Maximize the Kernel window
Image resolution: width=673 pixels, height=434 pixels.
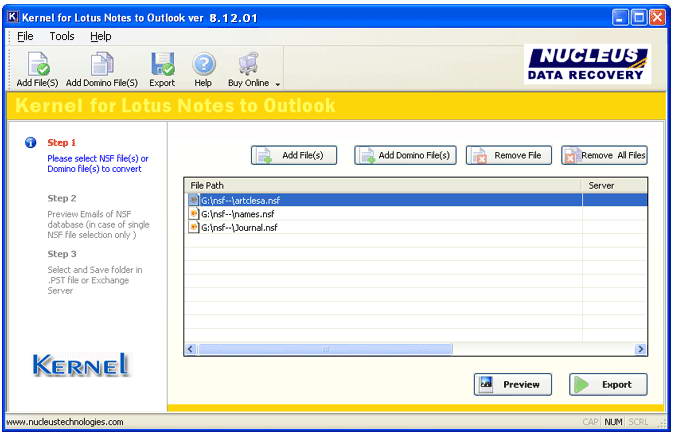(x=639, y=18)
